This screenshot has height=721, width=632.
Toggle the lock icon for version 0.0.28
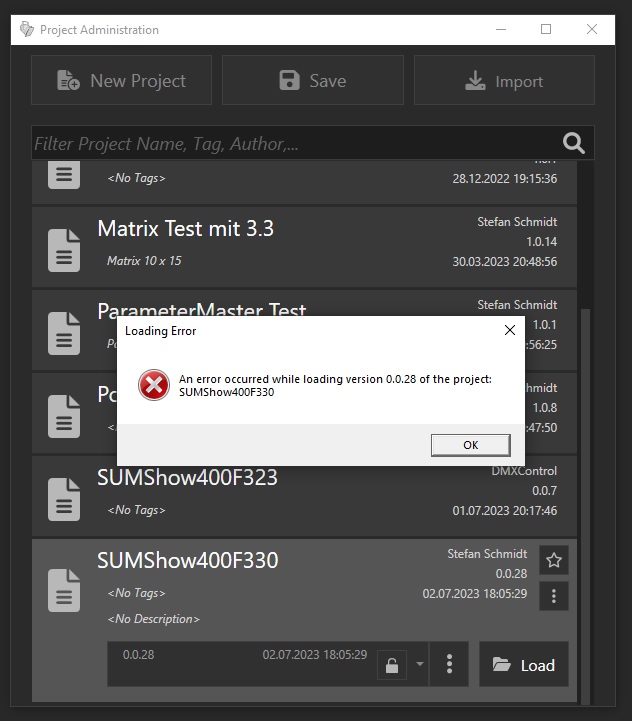(393, 664)
